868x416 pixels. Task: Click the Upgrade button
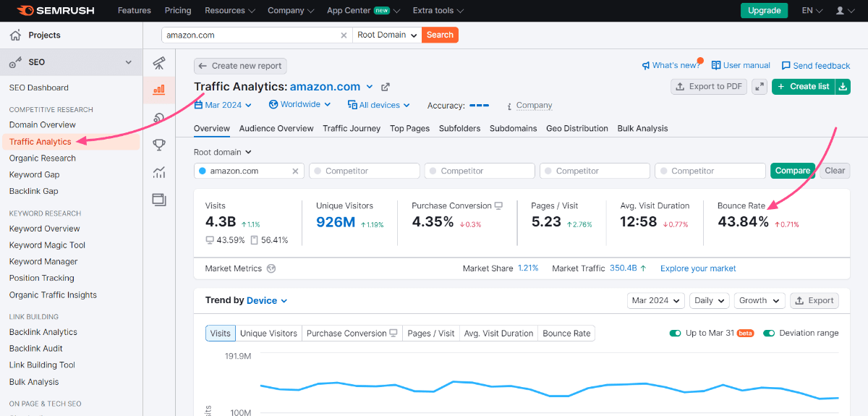click(x=764, y=10)
